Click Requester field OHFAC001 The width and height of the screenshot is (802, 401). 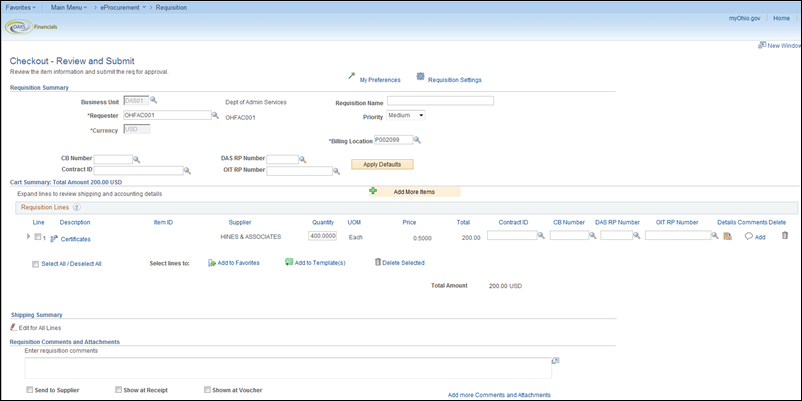[168, 115]
